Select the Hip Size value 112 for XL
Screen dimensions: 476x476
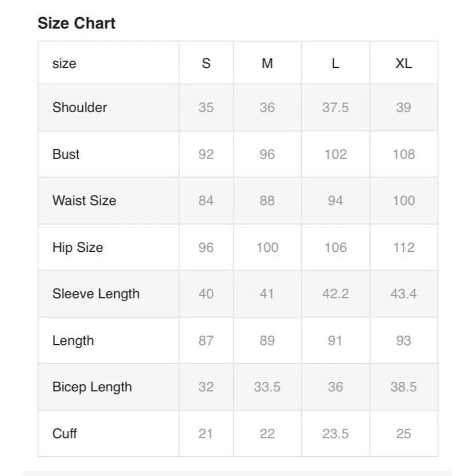(x=404, y=248)
